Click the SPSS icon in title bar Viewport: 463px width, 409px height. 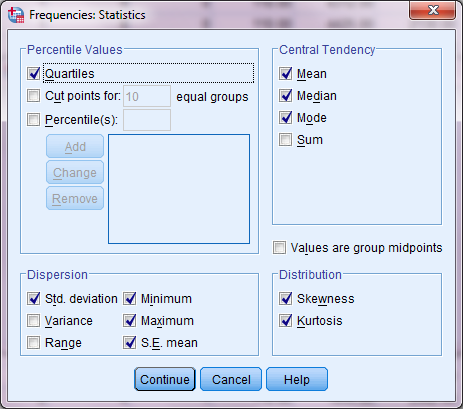[16, 15]
